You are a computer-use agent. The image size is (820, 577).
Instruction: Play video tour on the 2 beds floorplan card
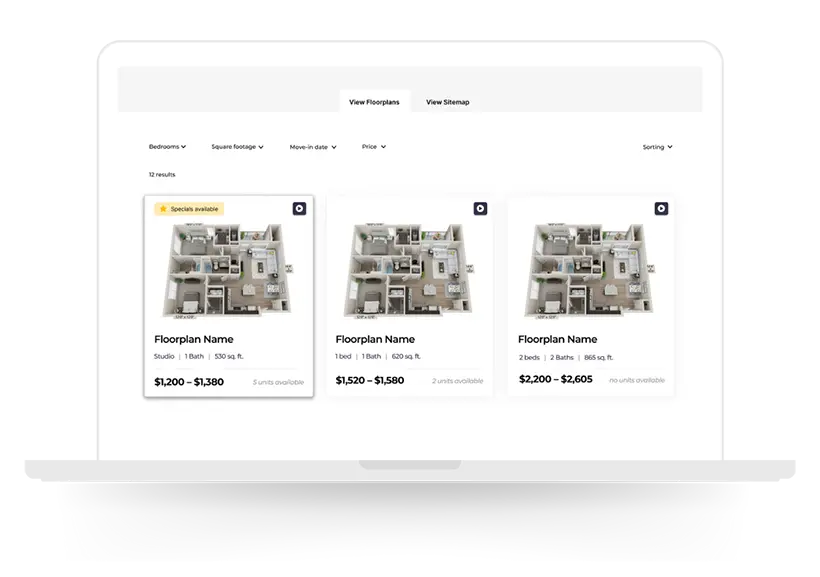[661, 209]
